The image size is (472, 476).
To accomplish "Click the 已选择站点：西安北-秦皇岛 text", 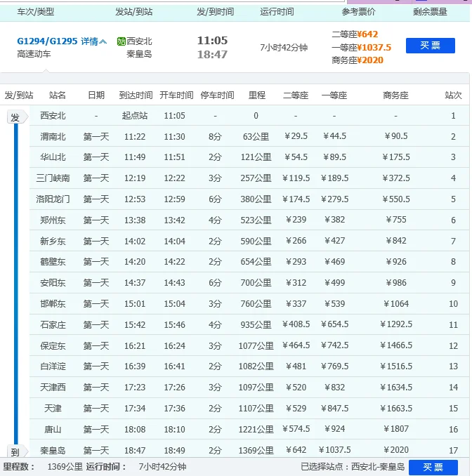I will coord(353,467).
